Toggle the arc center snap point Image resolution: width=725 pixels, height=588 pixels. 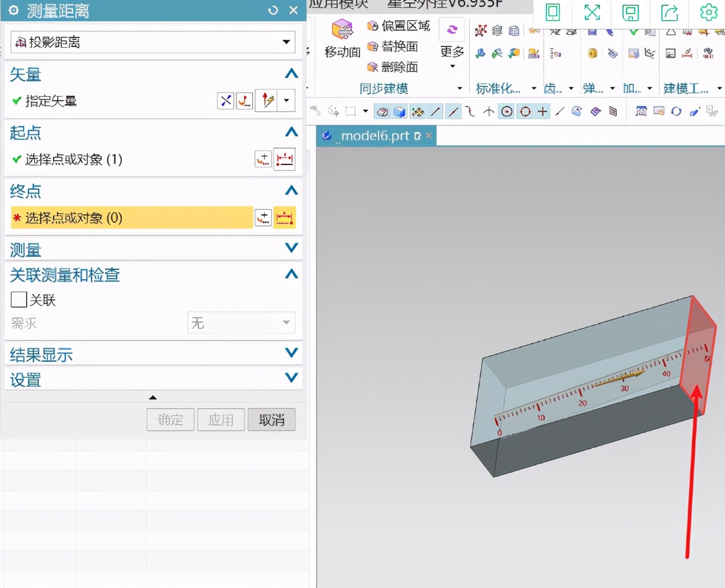click(506, 111)
